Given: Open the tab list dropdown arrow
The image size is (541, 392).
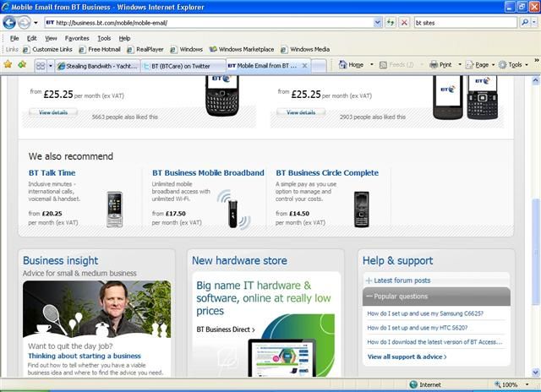Looking at the screenshot, I should click(x=51, y=66).
